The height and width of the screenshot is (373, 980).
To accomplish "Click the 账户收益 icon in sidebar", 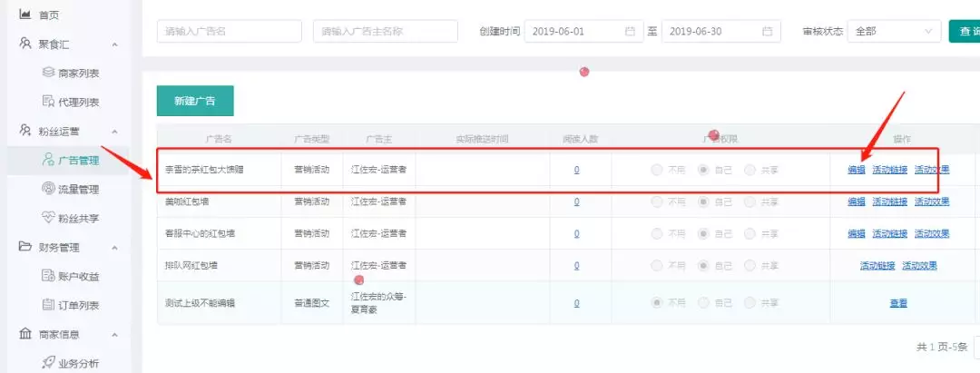I will (49, 276).
